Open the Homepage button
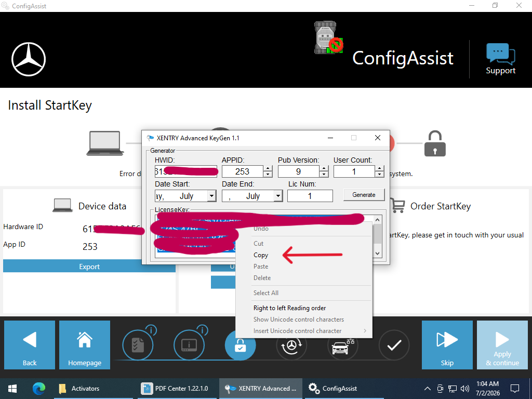Image resolution: width=532 pixels, height=399 pixels. pos(85,345)
